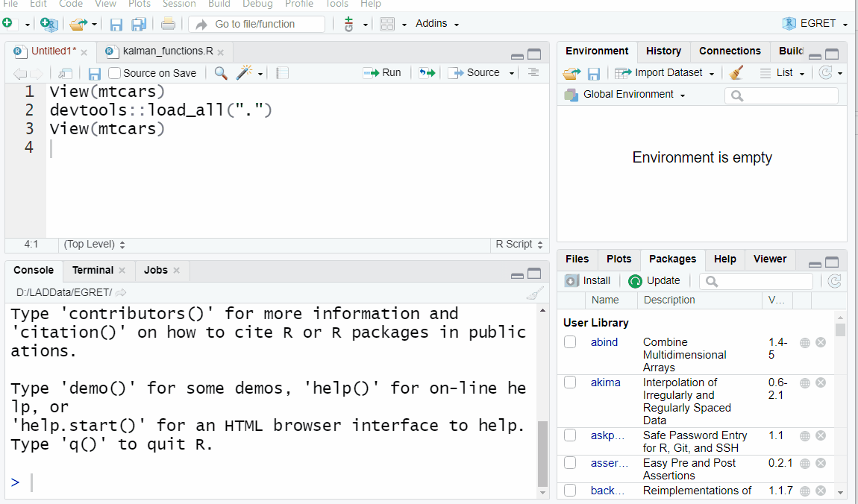Viewport: 858px width, 504px height.
Task: Save workspace in the Environment pane
Action: (594, 74)
